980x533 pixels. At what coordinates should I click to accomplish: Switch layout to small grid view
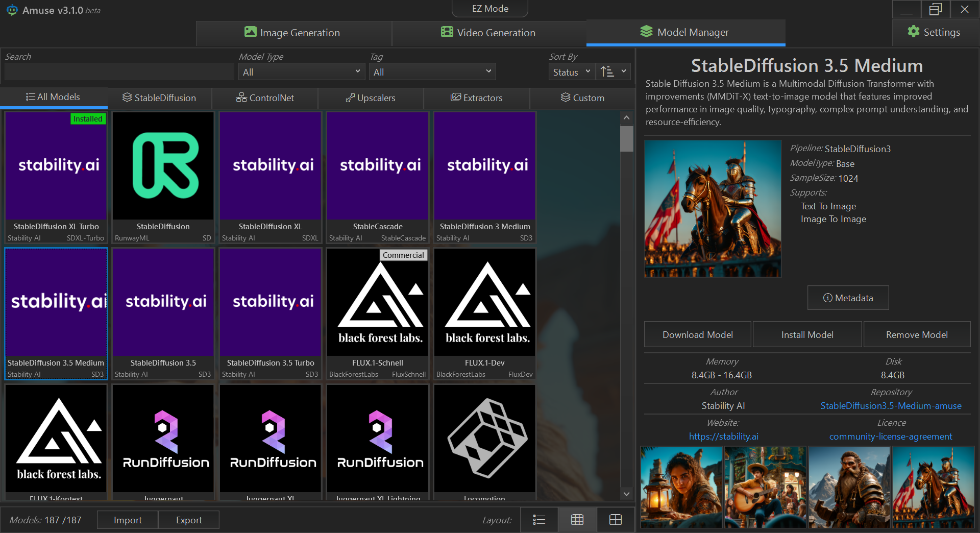click(x=577, y=520)
